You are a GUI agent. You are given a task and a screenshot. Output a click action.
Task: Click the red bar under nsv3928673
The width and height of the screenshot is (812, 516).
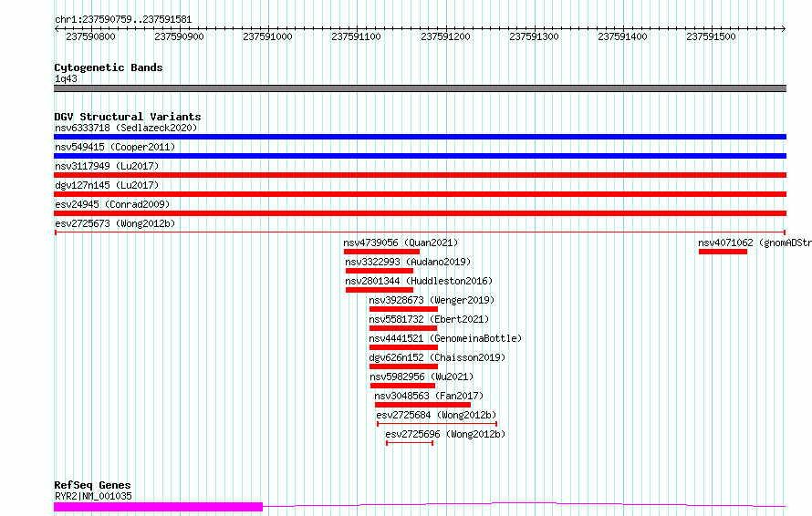pyautogui.click(x=403, y=309)
